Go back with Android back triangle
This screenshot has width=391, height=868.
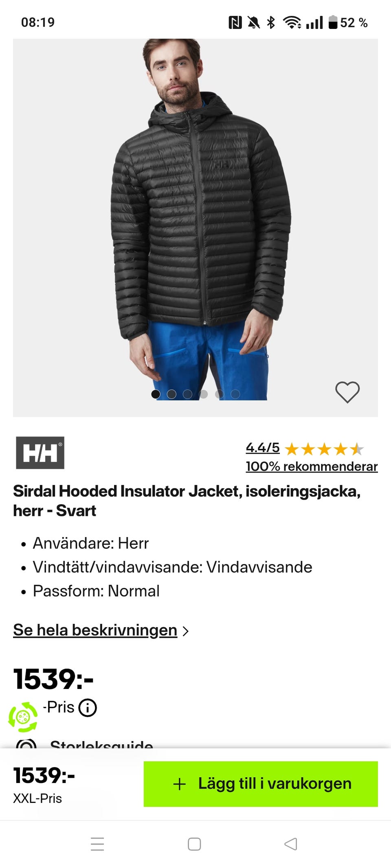[x=291, y=844]
